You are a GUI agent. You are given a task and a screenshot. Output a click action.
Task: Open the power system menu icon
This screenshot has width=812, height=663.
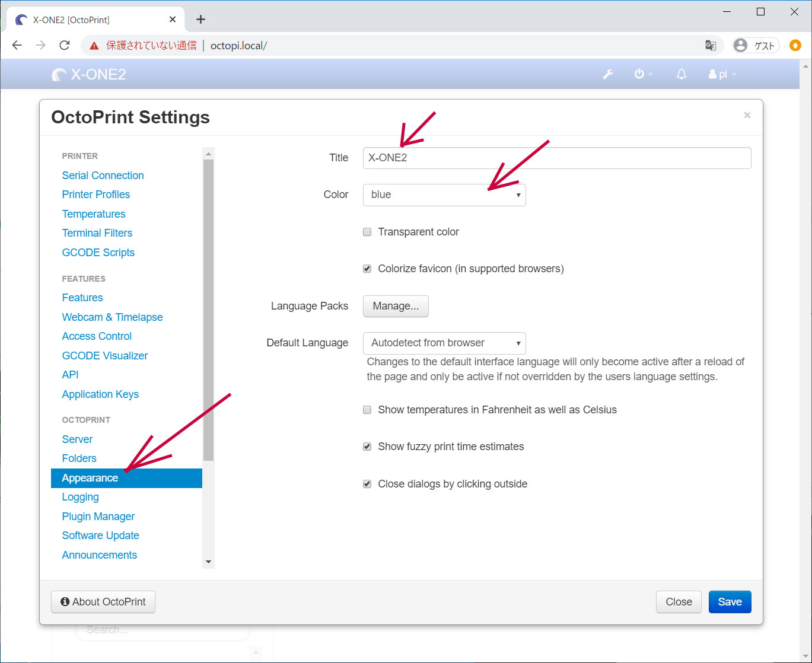[x=643, y=74]
